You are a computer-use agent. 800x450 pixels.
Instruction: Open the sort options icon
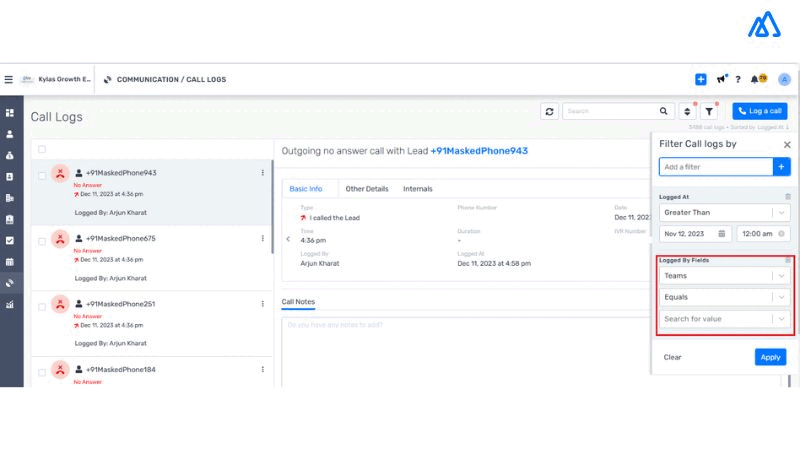[687, 111]
